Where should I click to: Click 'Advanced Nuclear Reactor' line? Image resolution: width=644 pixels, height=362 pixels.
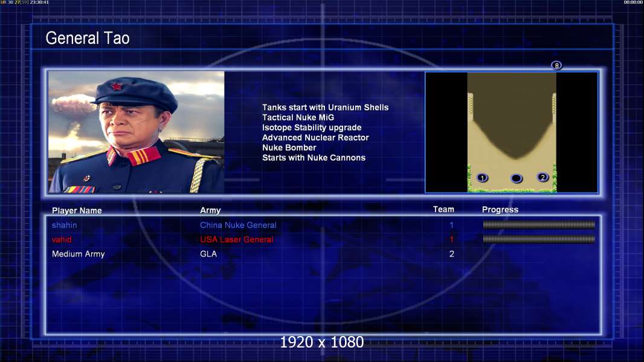[x=315, y=138]
